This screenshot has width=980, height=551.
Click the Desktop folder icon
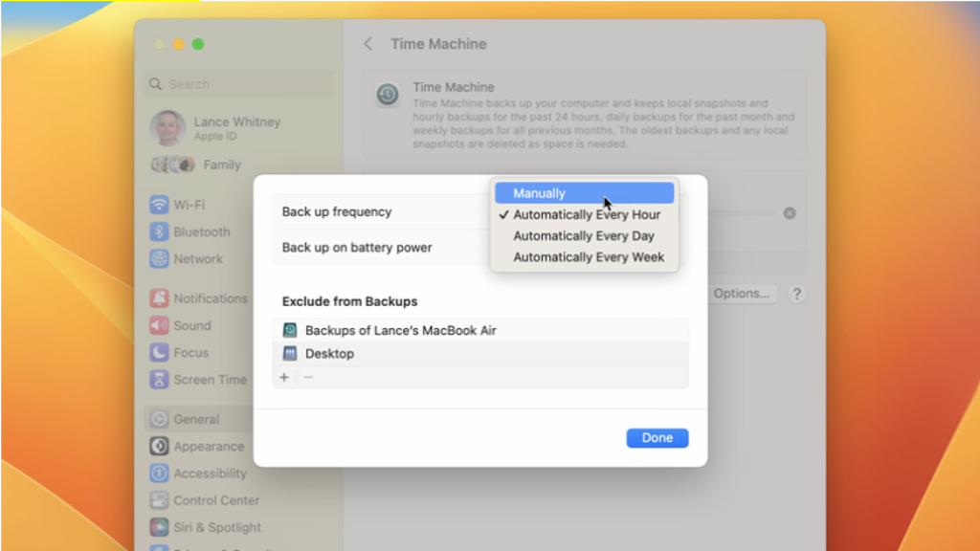click(289, 354)
